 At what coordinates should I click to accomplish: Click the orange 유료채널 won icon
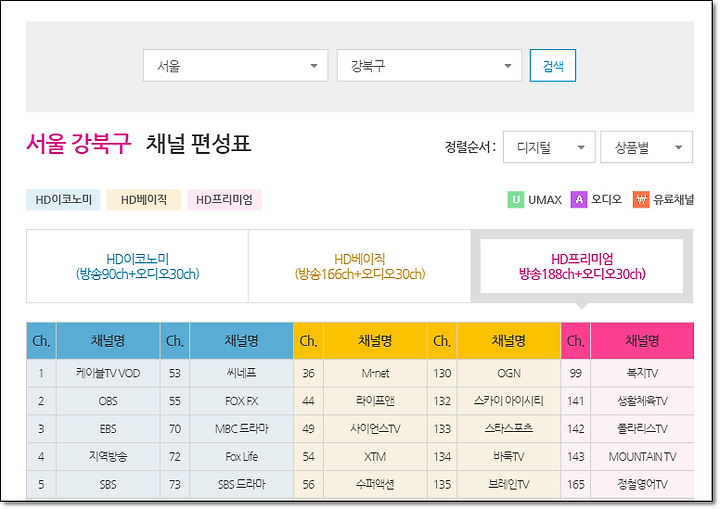[641, 200]
